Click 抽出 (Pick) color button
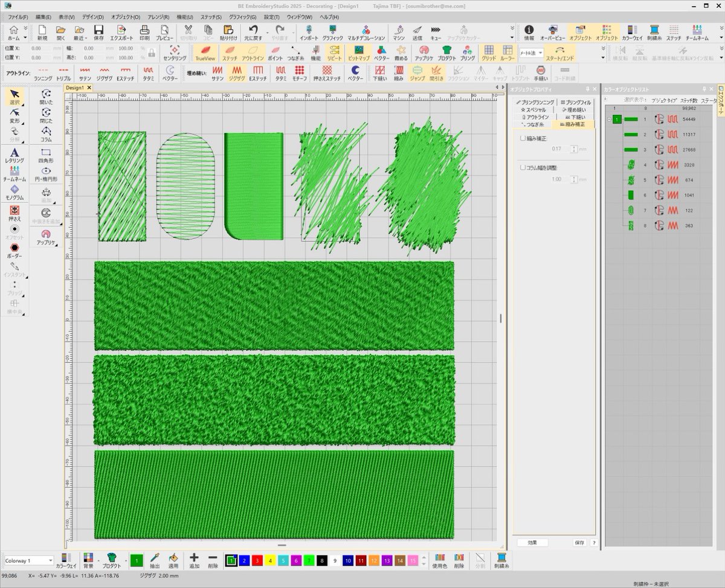725x588 pixels. click(155, 561)
